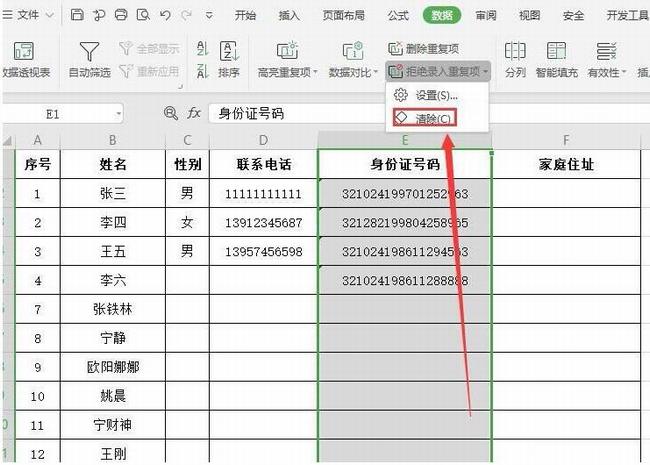
Task: Click the Save icon in quick toolbar
Action: [x=77, y=15]
